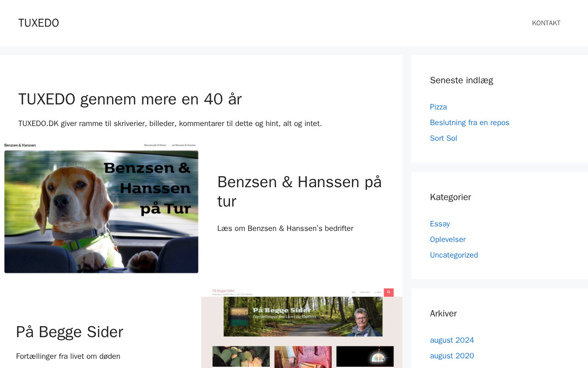Click the text Læs om Benzsen & Hanssen's bedrifter
This screenshot has height=368, width=588.
click(x=285, y=229)
